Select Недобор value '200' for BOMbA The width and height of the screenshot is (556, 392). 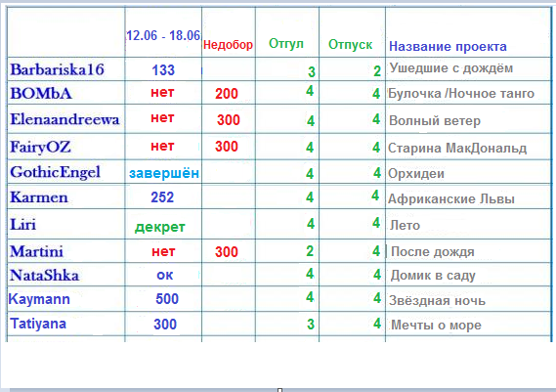(x=227, y=94)
